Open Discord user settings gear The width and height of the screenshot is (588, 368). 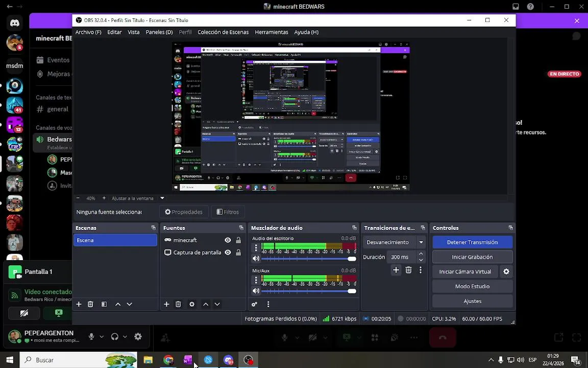[138, 336]
